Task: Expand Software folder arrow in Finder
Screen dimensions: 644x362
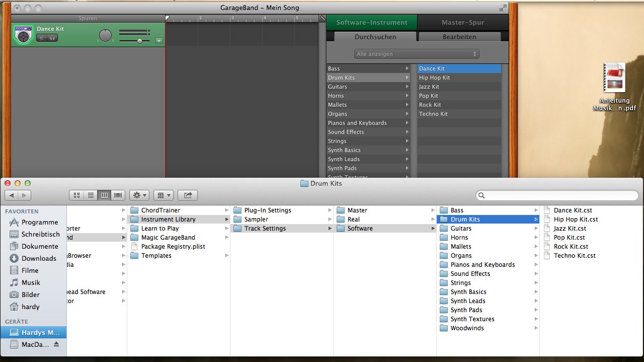Action: coord(433,229)
